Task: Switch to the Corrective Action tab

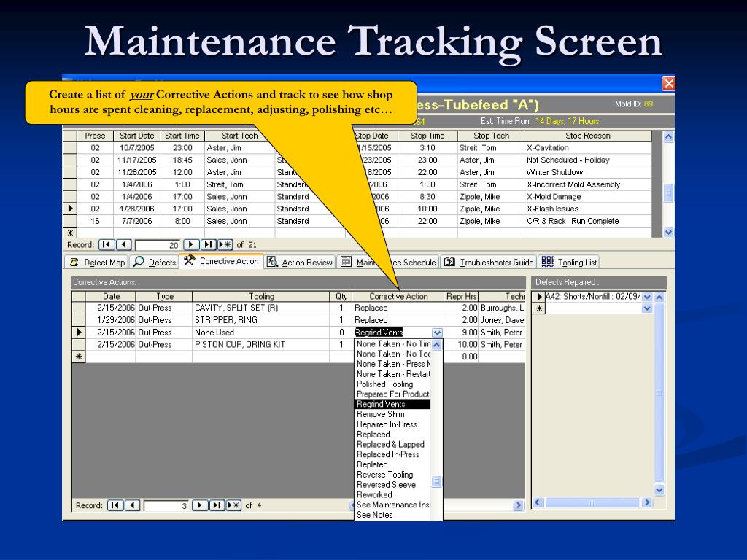Action: point(222,261)
